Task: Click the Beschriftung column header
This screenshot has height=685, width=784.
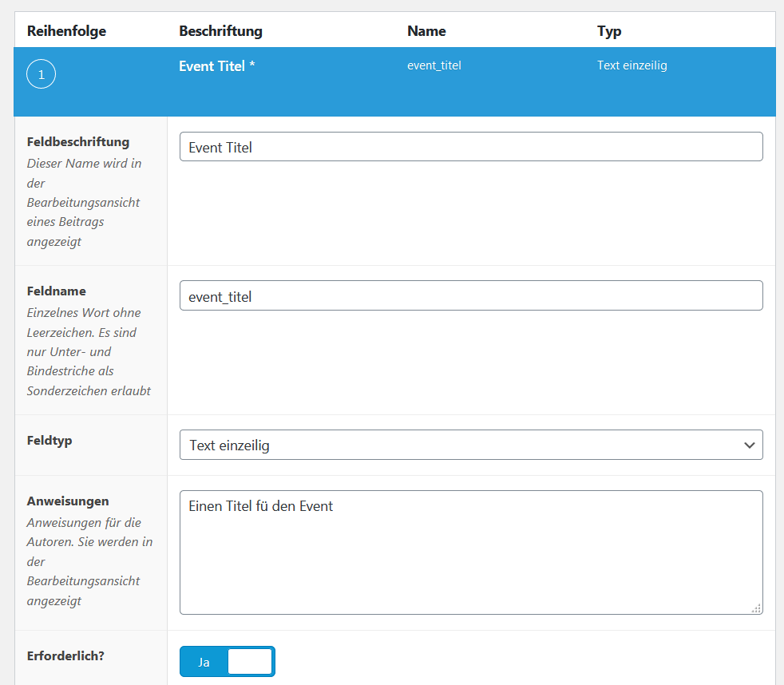Action: (x=220, y=30)
